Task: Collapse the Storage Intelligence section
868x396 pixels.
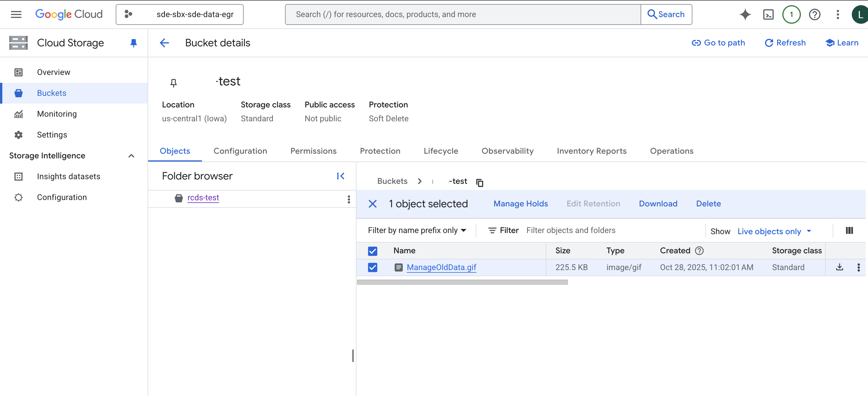Action: [x=131, y=156]
